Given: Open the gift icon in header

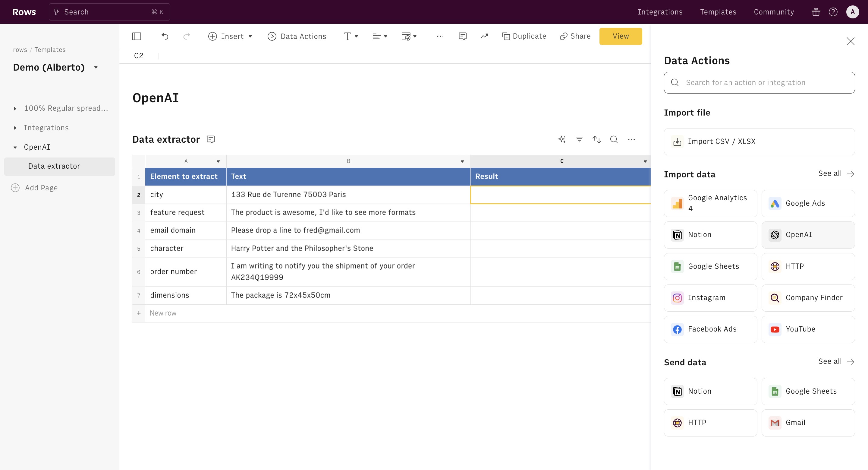Looking at the screenshot, I should pyautogui.click(x=816, y=12).
